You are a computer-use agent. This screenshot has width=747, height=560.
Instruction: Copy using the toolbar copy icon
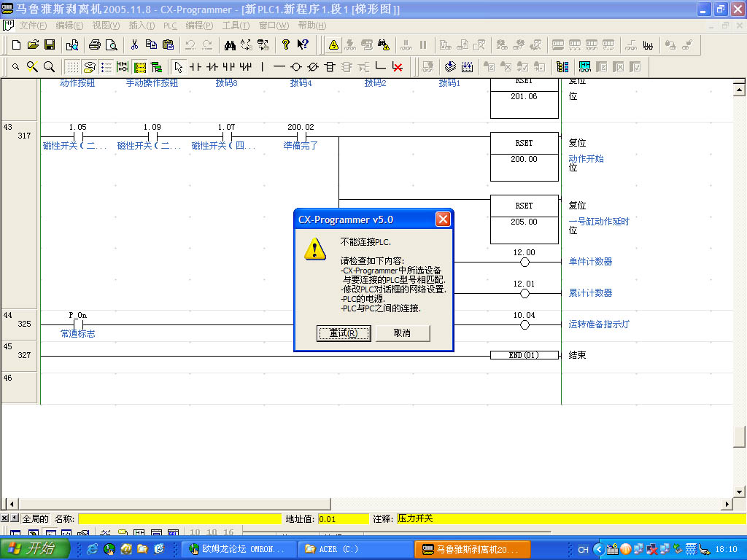[151, 44]
